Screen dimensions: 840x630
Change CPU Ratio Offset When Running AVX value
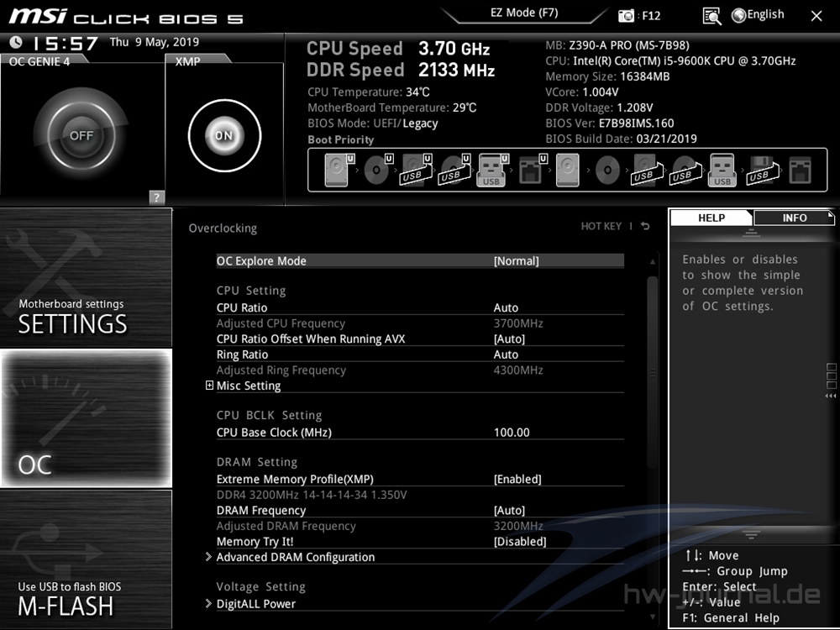click(509, 339)
